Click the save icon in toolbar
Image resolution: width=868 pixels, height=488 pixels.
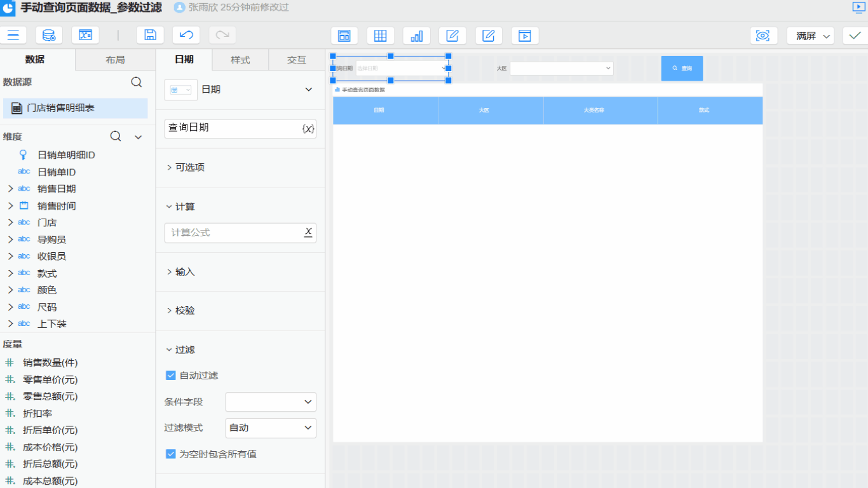pyautogui.click(x=150, y=36)
